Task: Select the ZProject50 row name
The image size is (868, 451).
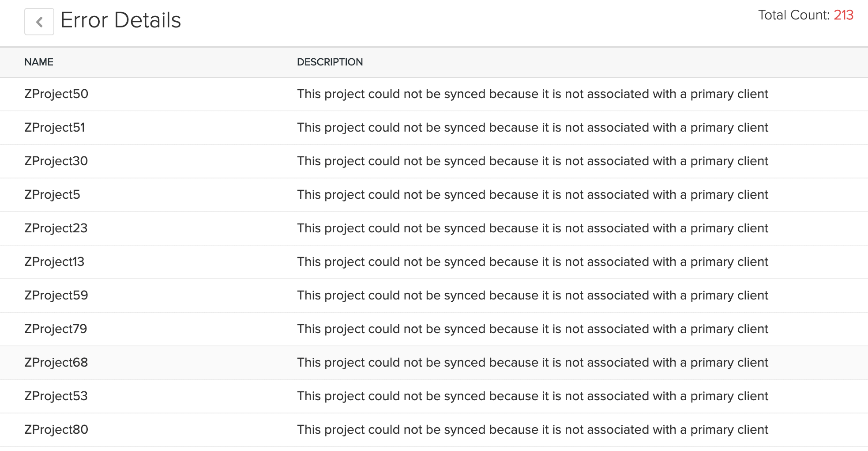Action: pos(56,94)
